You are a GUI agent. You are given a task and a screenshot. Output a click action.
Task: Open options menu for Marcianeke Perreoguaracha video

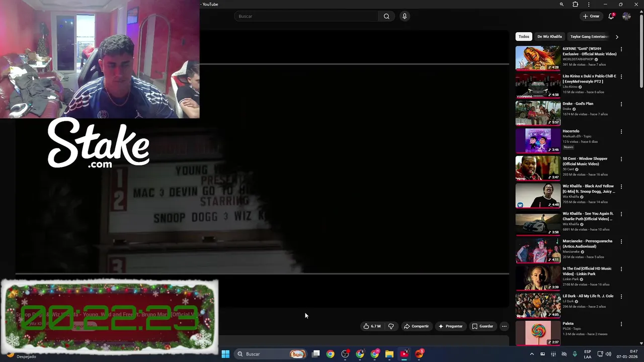tap(621, 242)
